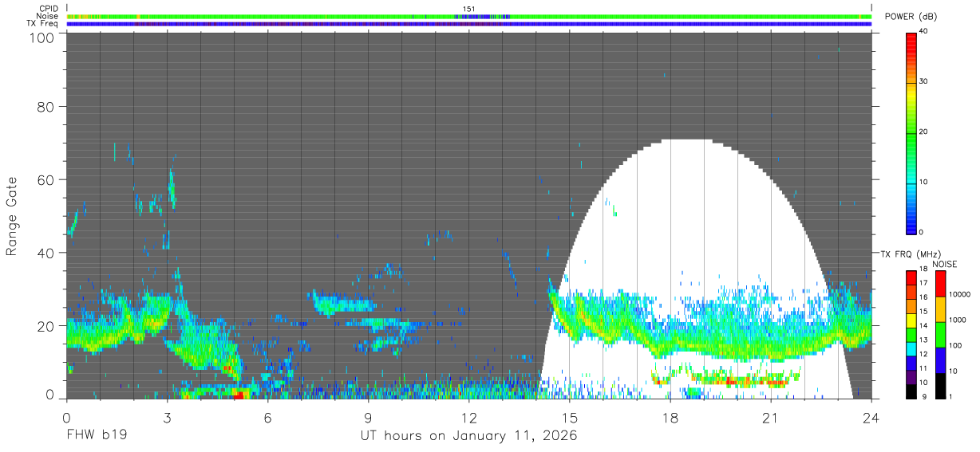Click the 9 tick on the UT hours axis
The height and width of the screenshot is (452, 980).
pyautogui.click(x=368, y=418)
